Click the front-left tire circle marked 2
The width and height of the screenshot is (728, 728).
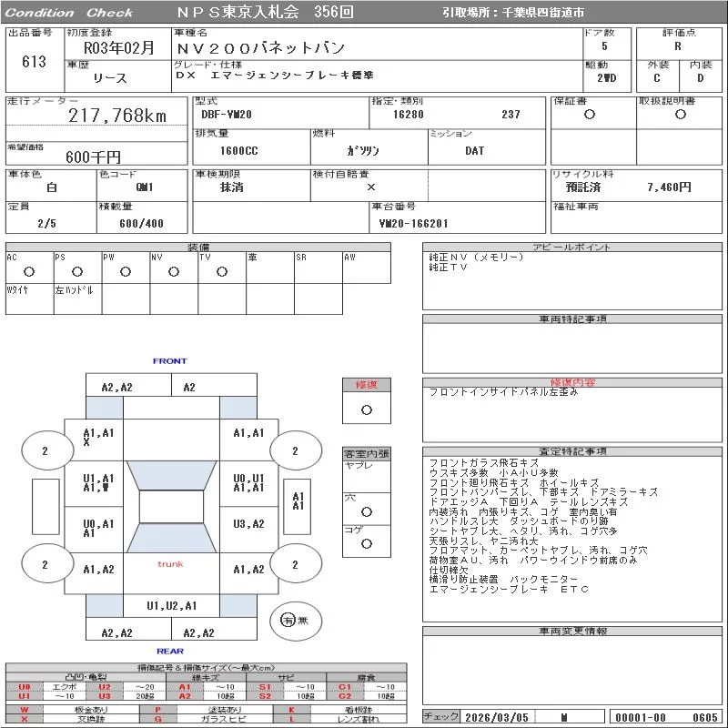tap(45, 450)
